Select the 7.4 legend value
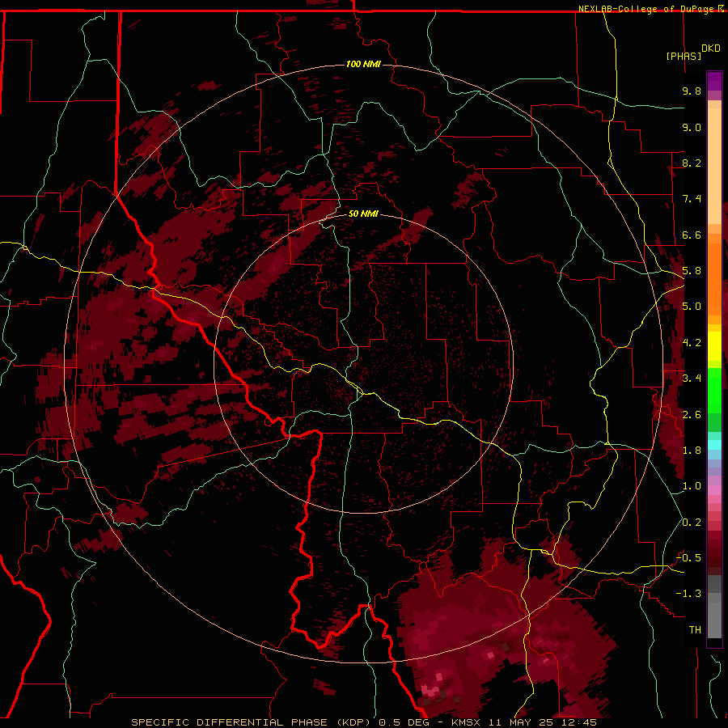Viewport: 728px width, 728px height. 692,199
